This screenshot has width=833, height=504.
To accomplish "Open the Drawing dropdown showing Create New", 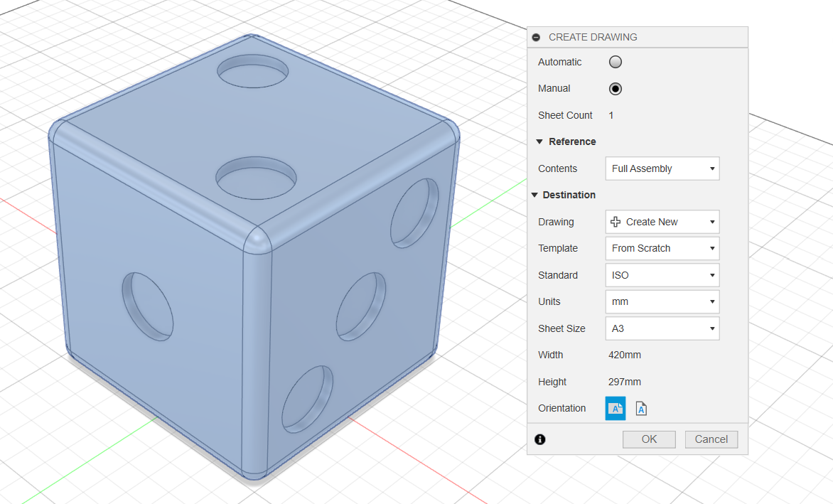I will click(x=662, y=222).
